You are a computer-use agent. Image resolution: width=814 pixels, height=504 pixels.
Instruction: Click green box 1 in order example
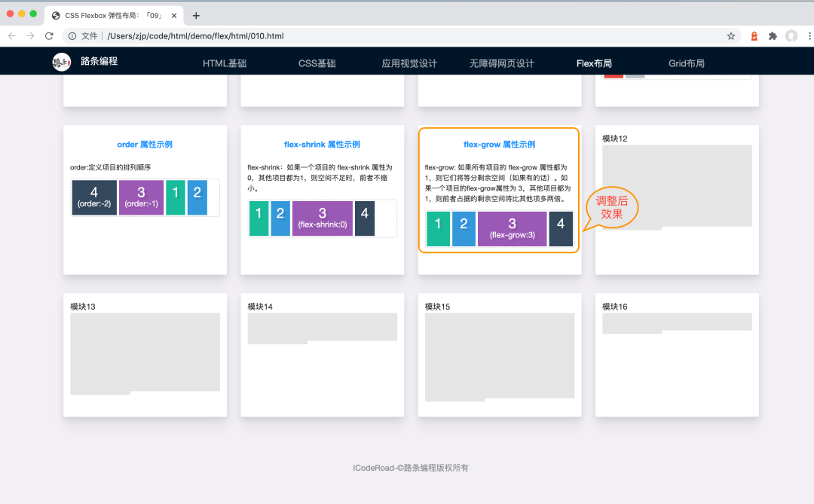(176, 197)
